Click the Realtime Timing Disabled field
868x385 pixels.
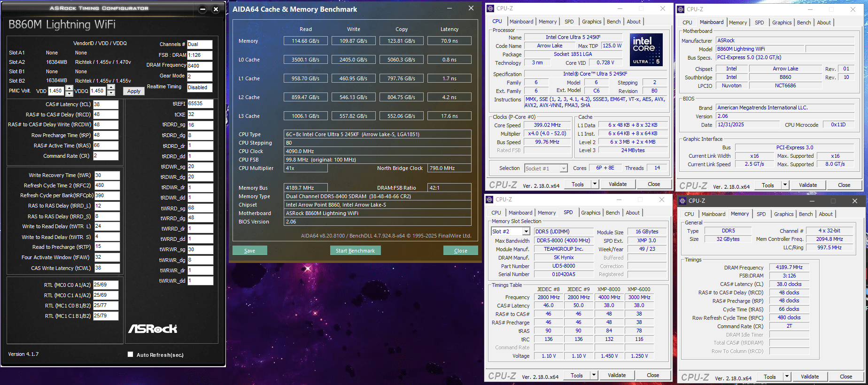pos(200,87)
